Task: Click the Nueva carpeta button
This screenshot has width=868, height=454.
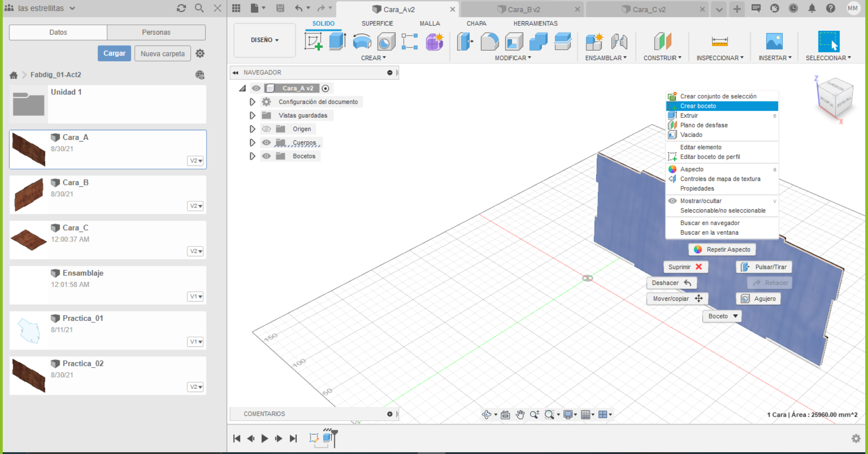Action: point(162,53)
